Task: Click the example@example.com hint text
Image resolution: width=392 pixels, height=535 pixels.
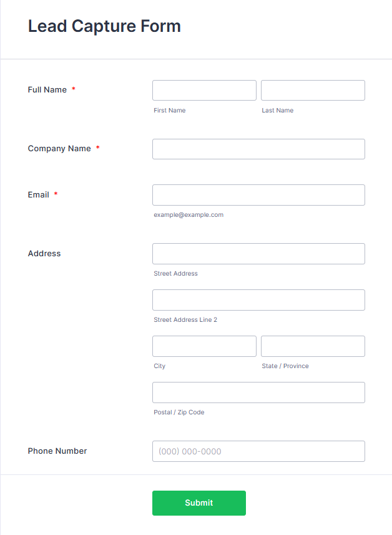Action: click(x=189, y=214)
